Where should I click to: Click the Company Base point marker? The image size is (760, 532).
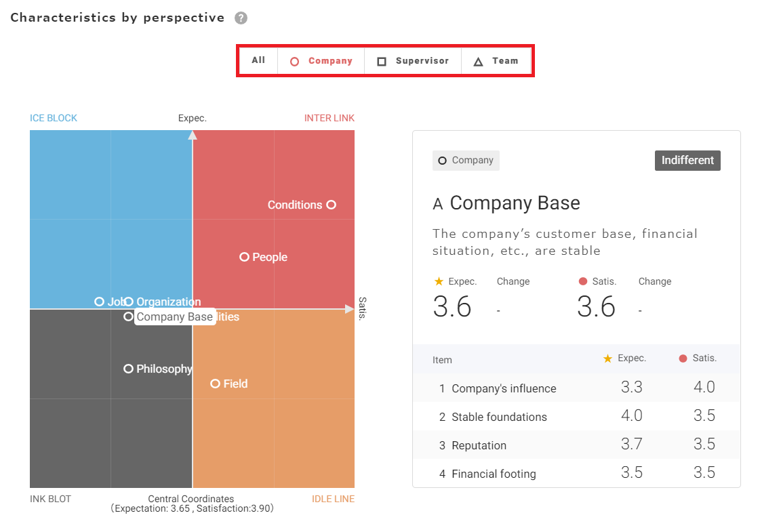tap(128, 316)
